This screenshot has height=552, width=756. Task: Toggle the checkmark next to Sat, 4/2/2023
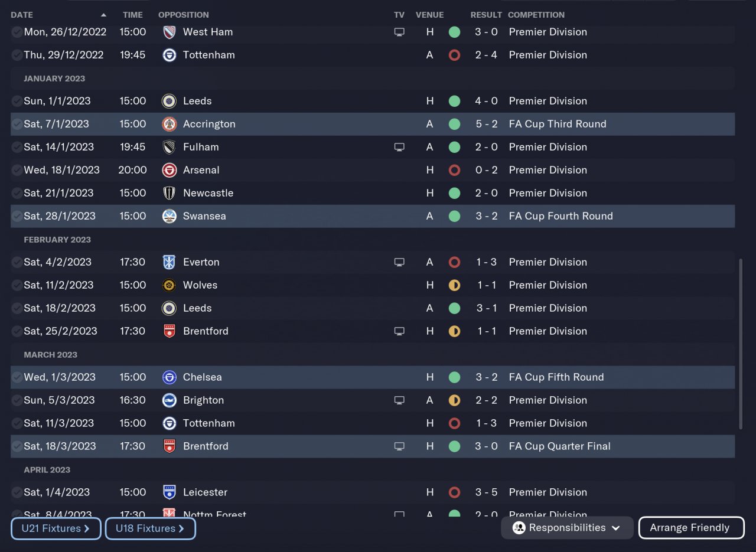[x=17, y=262]
